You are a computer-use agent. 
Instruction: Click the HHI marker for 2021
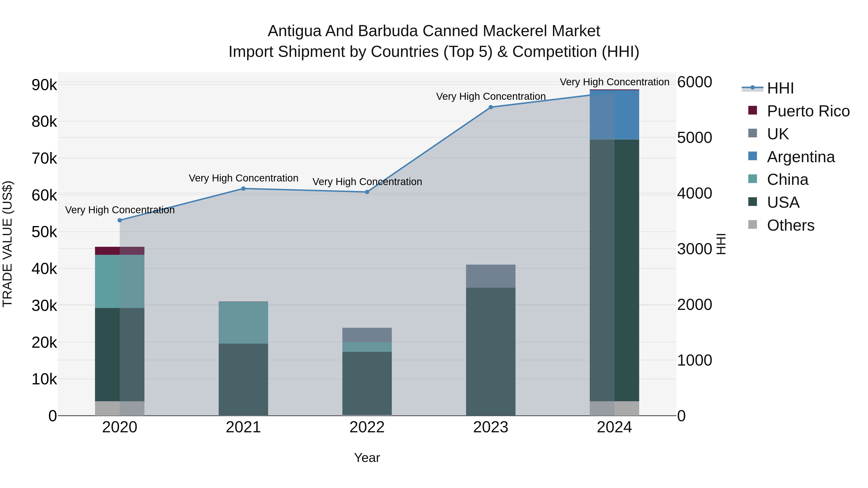point(243,189)
